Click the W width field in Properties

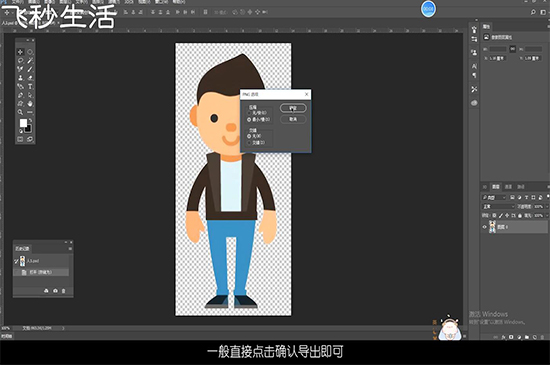click(x=498, y=49)
